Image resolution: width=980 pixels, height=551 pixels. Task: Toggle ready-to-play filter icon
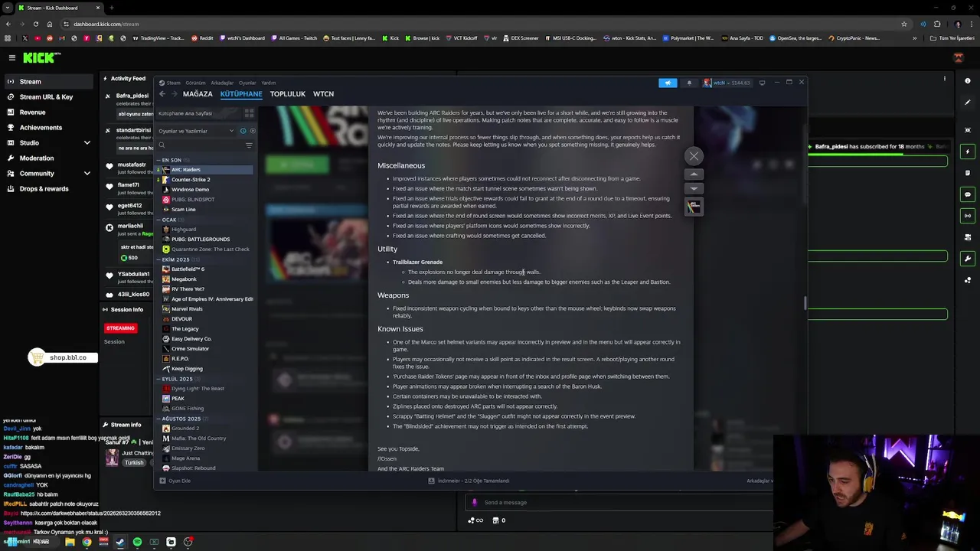tap(253, 131)
